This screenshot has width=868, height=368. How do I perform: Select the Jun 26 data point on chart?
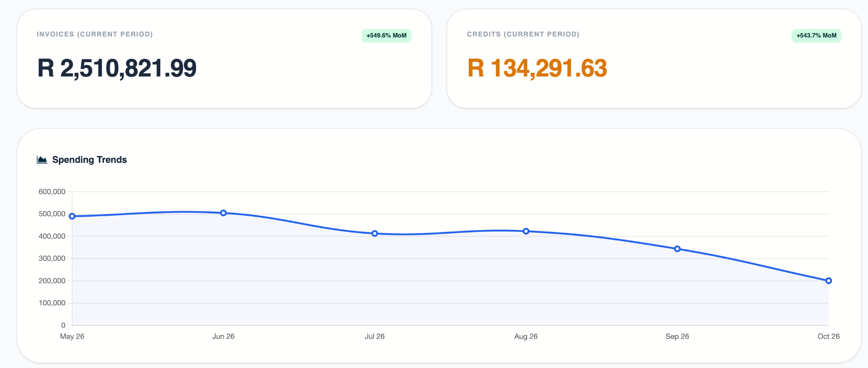tap(223, 213)
